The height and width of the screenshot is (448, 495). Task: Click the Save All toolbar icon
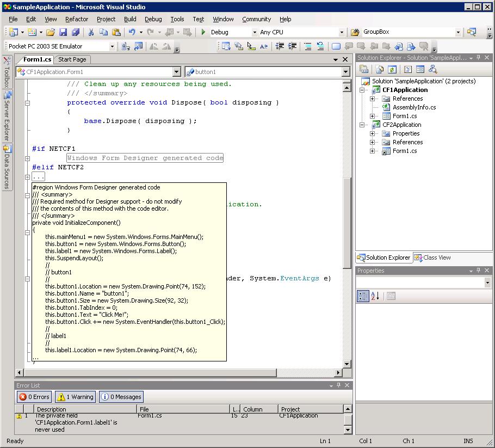76,31
